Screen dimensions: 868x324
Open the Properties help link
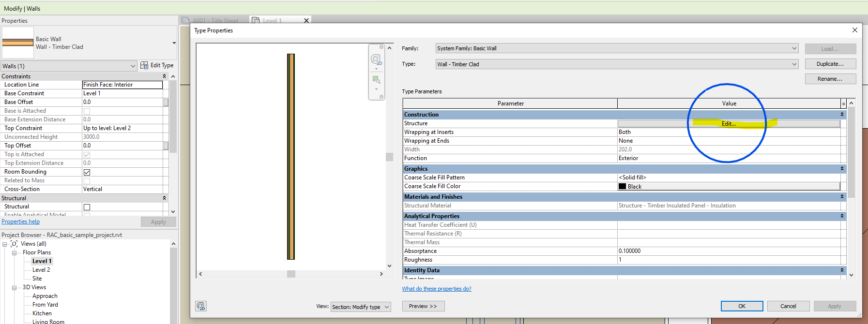(x=21, y=221)
